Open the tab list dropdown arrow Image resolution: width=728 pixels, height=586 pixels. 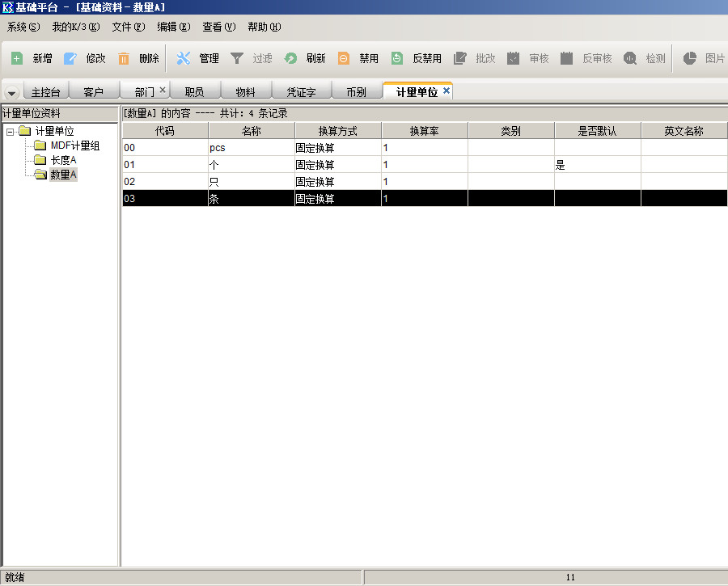(11, 93)
